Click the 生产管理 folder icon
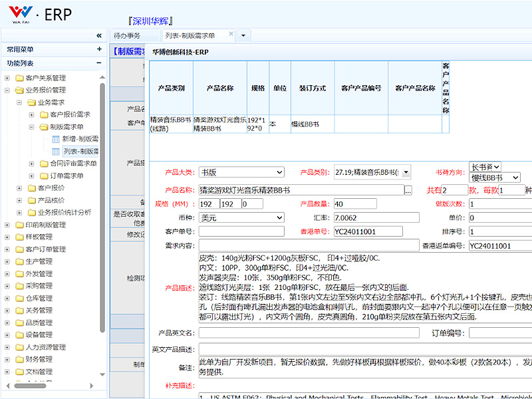This screenshot has width=532, height=399. tap(19, 261)
